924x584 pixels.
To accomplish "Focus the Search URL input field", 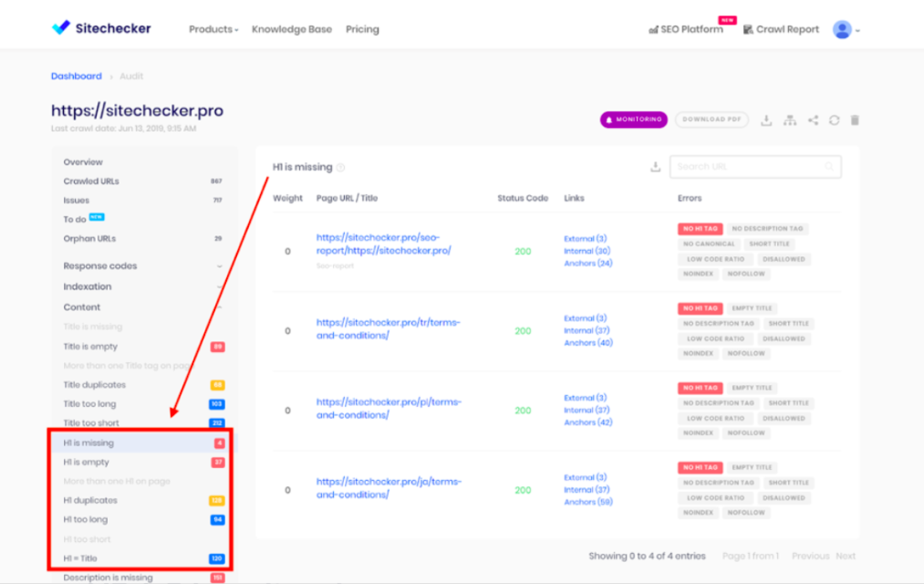I will (x=755, y=167).
